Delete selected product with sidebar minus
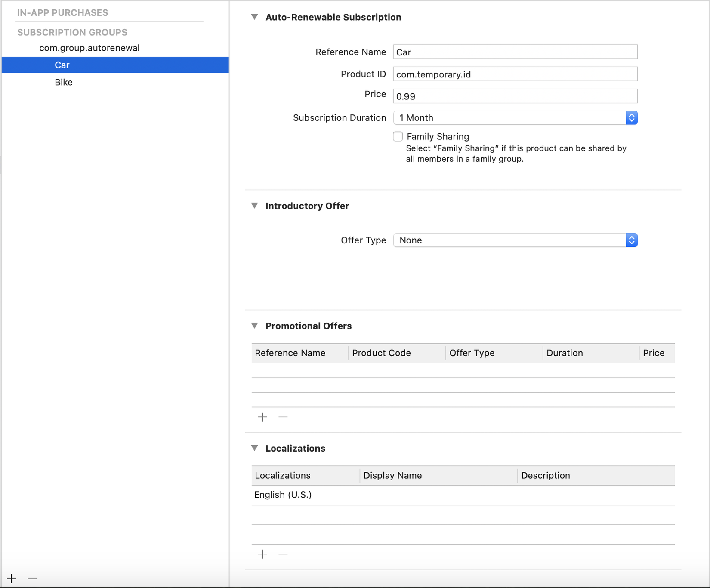The height and width of the screenshot is (588, 710). point(32,579)
